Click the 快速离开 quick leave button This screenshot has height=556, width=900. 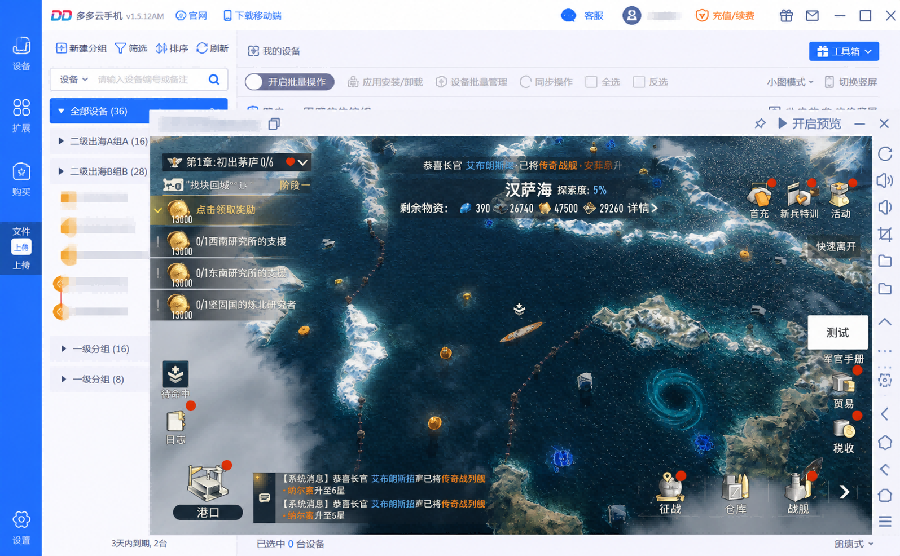[x=836, y=246]
